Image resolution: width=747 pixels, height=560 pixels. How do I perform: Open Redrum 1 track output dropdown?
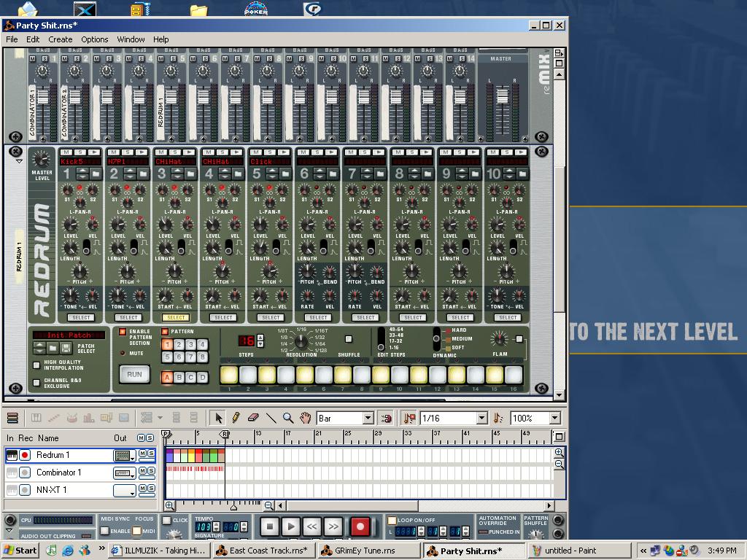tap(125, 456)
